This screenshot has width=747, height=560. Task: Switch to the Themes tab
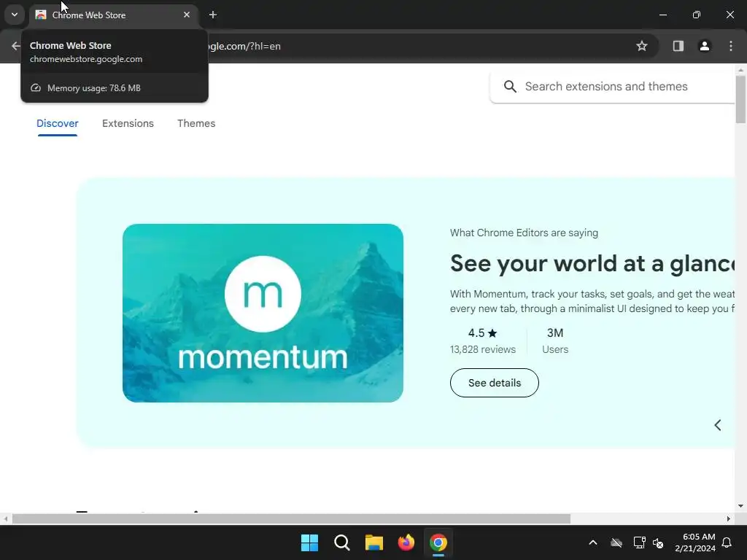[x=196, y=123]
